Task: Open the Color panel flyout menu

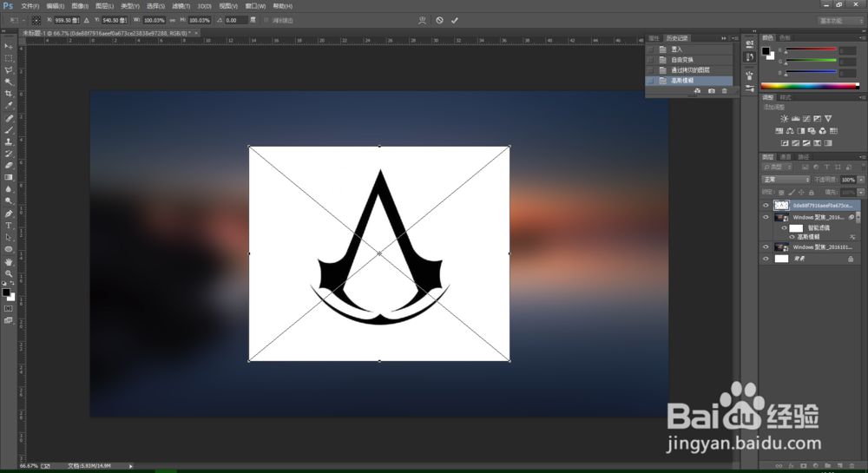Action: (x=863, y=37)
